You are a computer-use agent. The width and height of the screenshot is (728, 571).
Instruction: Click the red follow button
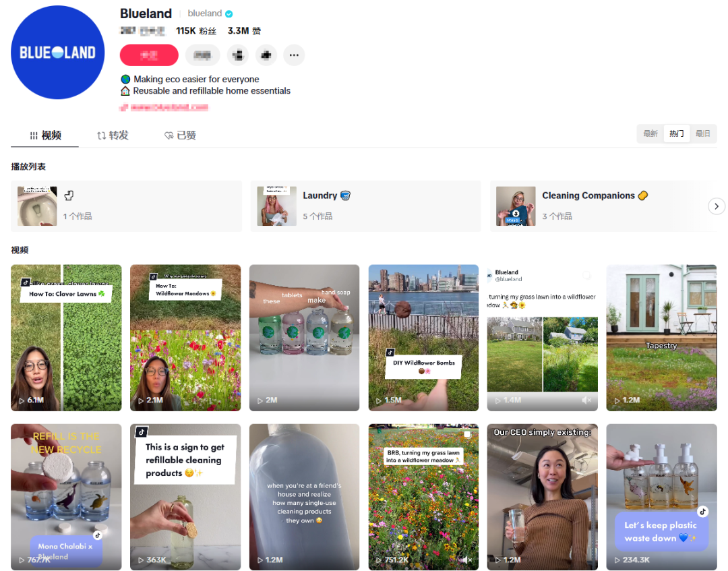pos(149,55)
